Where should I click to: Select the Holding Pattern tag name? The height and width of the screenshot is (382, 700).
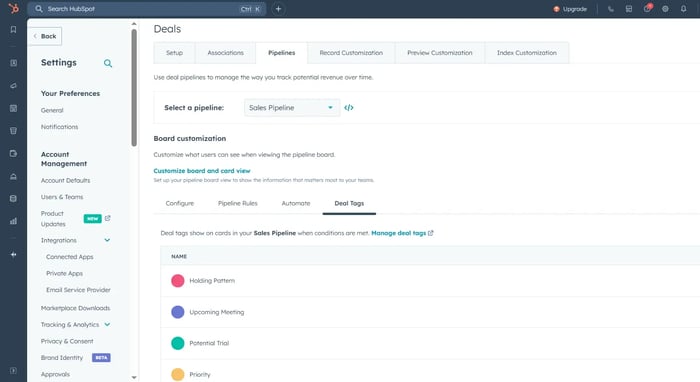coord(212,281)
